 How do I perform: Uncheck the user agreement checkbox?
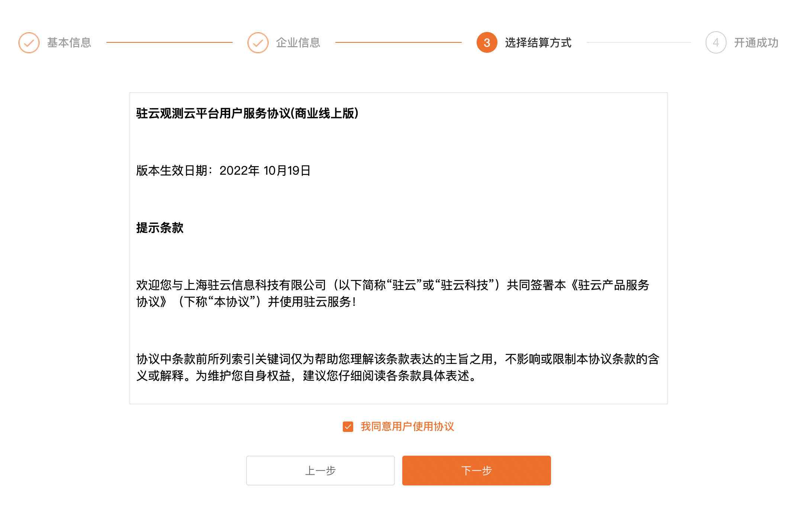348,427
